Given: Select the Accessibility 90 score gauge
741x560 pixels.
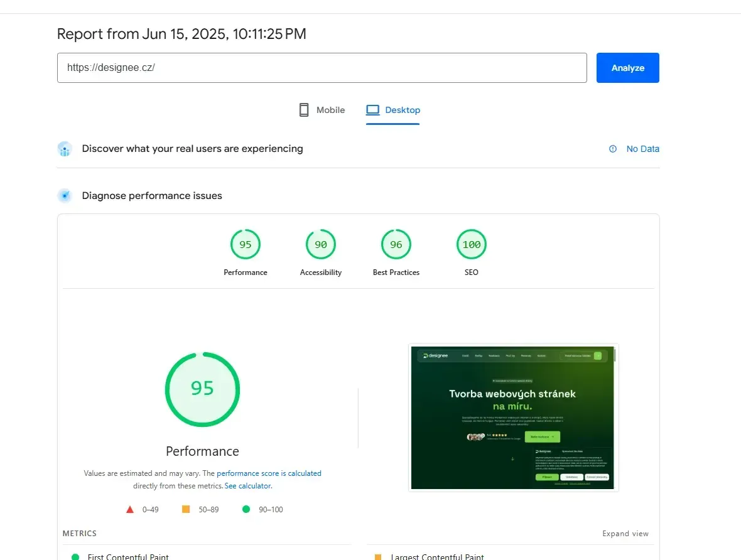Looking at the screenshot, I should tap(321, 244).
